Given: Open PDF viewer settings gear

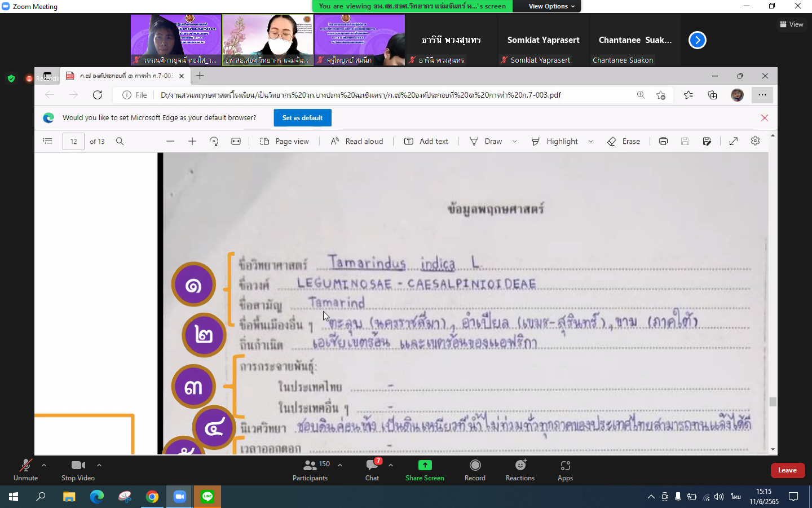Looking at the screenshot, I should (x=756, y=141).
